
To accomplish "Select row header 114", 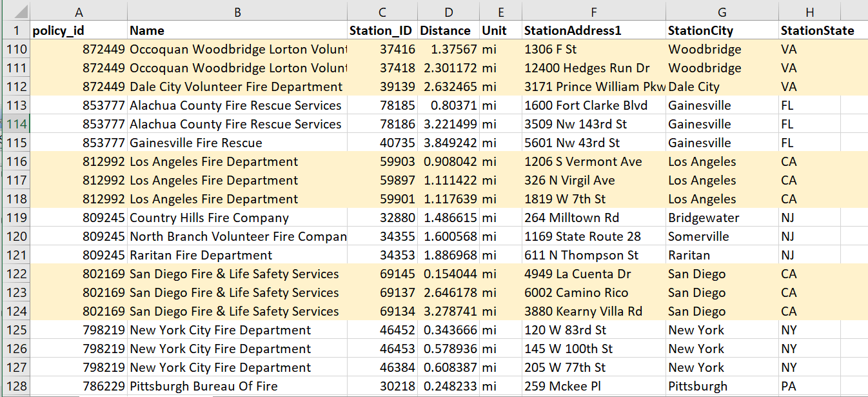I will [x=15, y=124].
